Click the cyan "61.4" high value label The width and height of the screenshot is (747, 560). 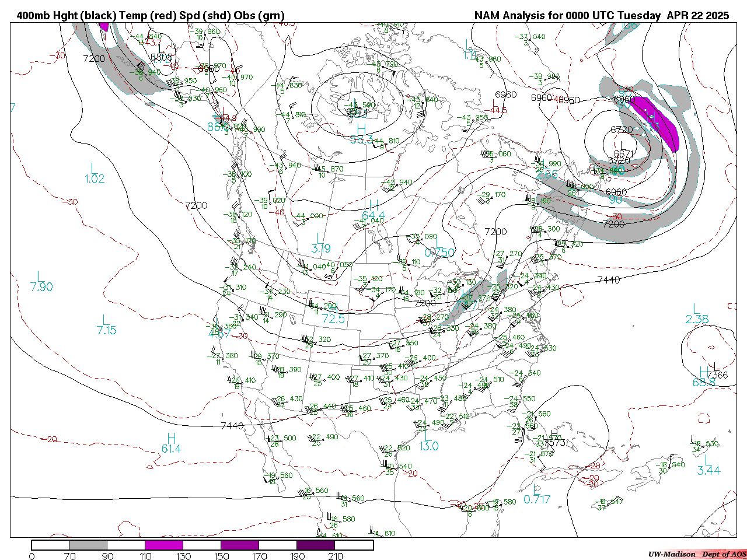[172, 449]
